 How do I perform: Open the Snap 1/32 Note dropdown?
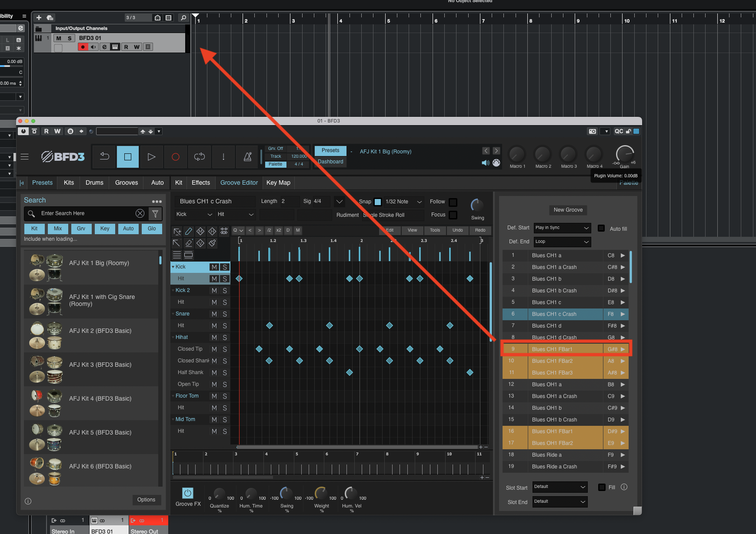pyautogui.click(x=404, y=202)
